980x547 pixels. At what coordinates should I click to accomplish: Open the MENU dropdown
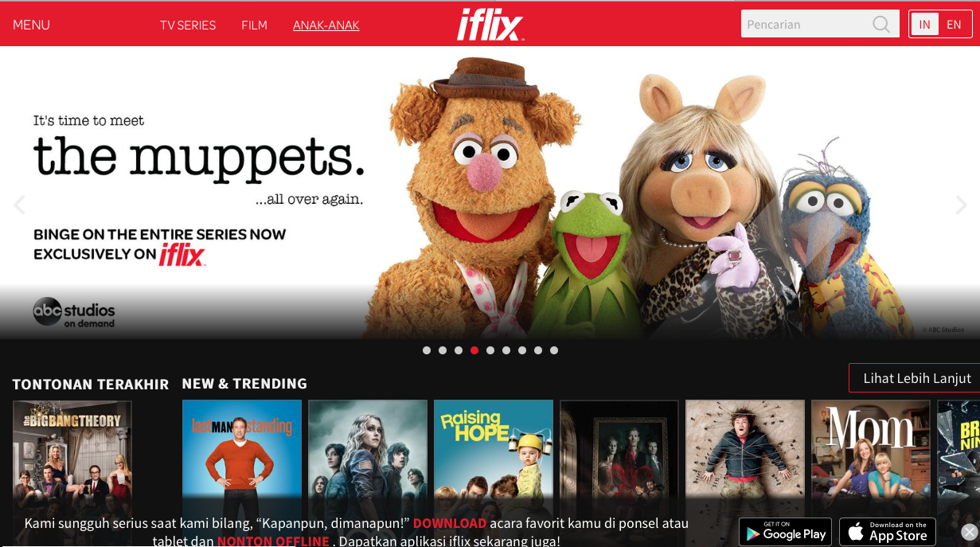(31, 25)
